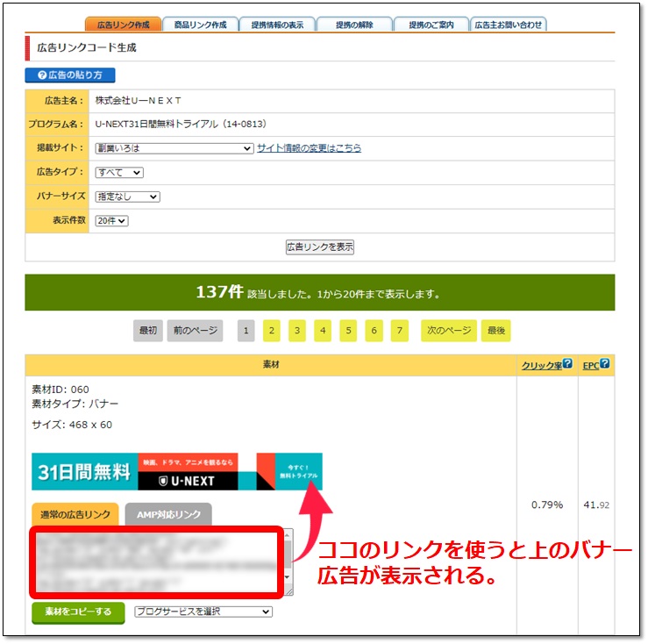
Task: Click the U-NEXT 31日間無料 banner image
Action: tap(177, 471)
